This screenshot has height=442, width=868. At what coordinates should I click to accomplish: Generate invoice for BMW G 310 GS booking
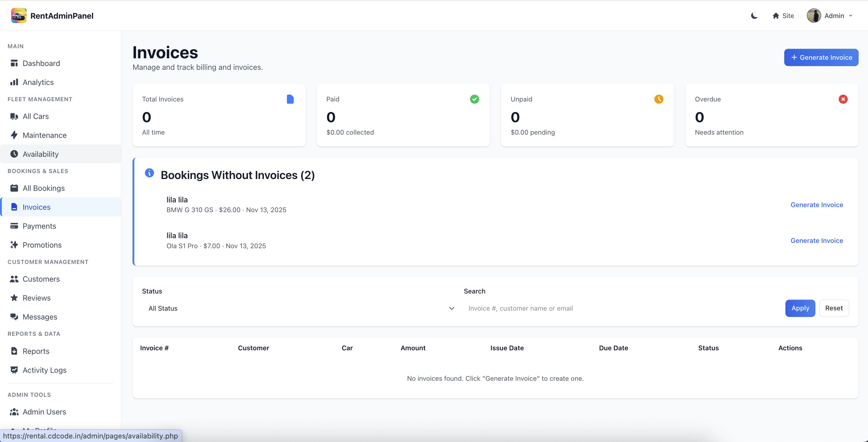coord(817,205)
